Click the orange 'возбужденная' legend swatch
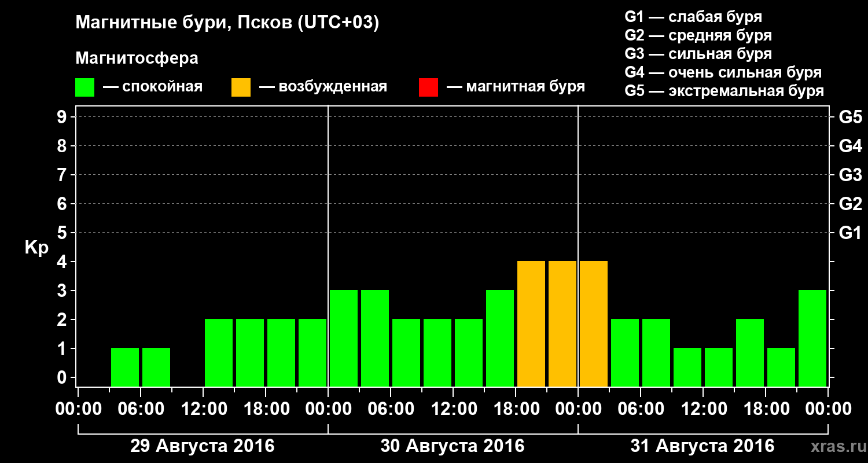Viewport: 868px width, 463px height. (x=241, y=87)
